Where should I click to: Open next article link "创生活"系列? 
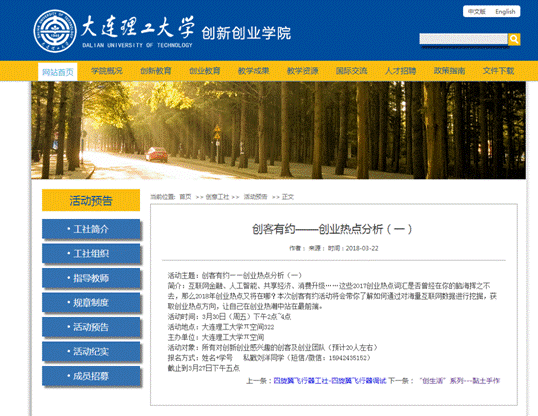459,381
